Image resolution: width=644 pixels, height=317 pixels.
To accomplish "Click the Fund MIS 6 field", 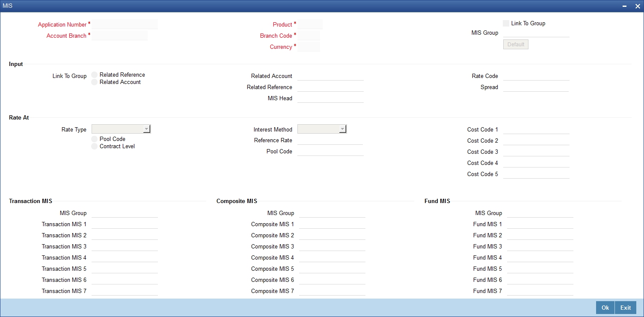I will (x=540, y=280).
